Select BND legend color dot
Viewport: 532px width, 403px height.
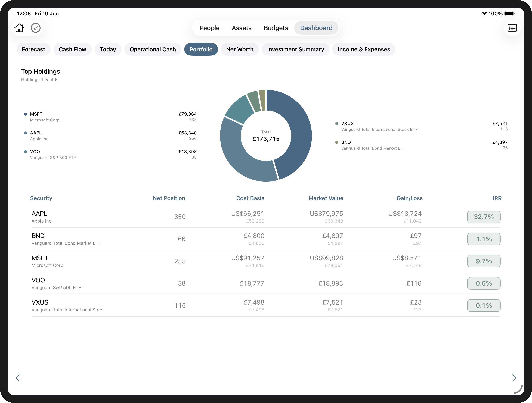point(337,142)
